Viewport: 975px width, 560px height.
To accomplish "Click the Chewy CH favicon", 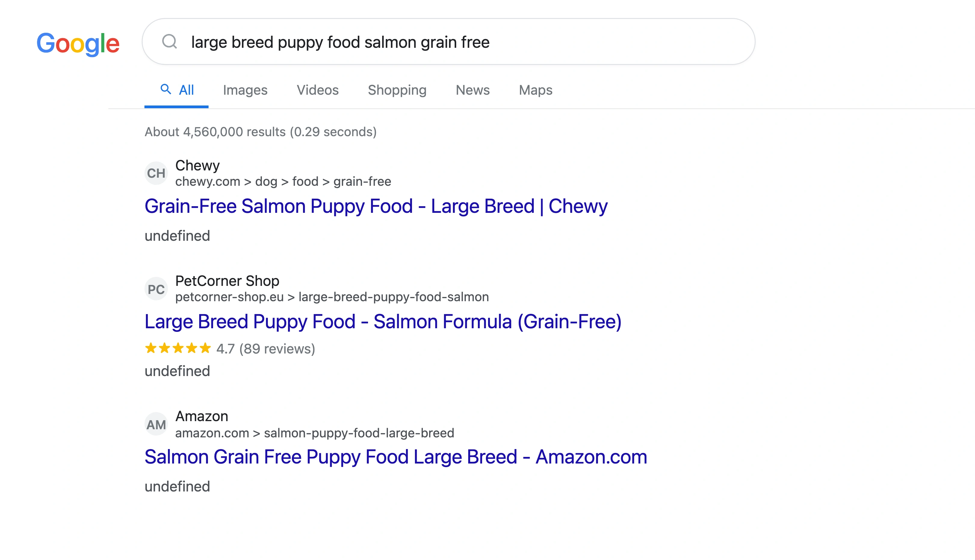I will click(156, 173).
